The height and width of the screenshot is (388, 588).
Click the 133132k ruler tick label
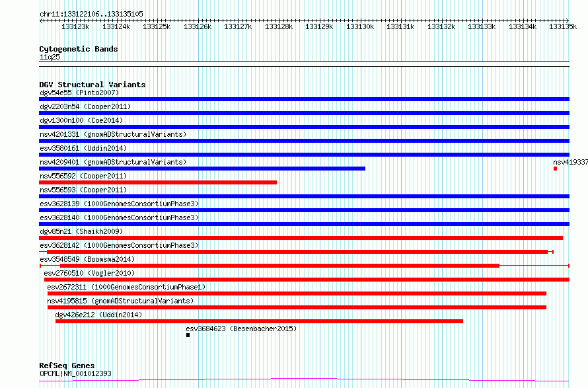441,26
